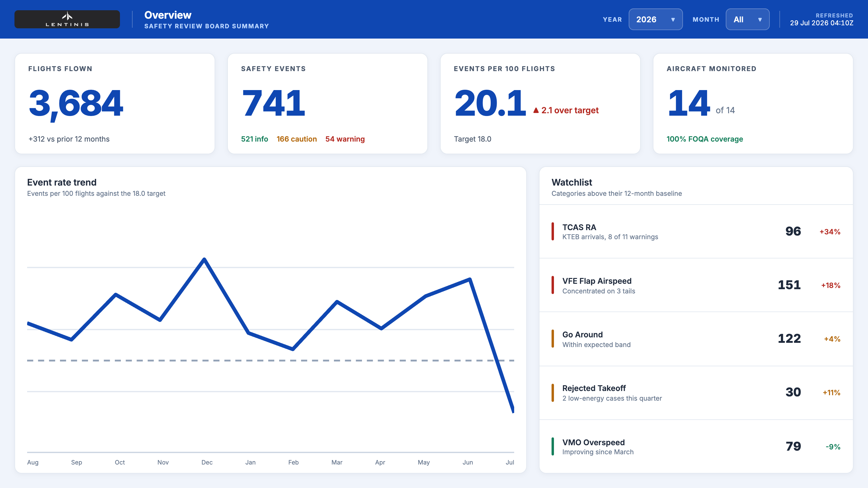This screenshot has width=868, height=488.
Task: Click the Safety Review Board Summary subtitle
Action: [x=206, y=26]
